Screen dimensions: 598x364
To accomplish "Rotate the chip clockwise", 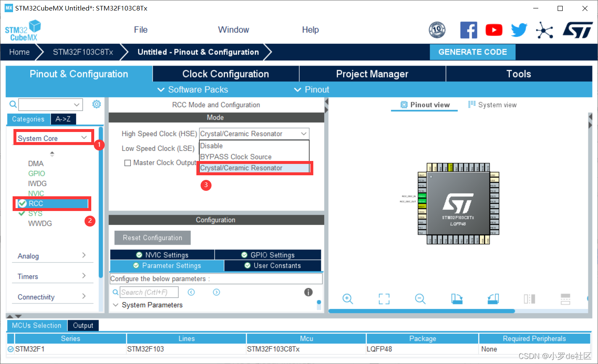I will pyautogui.click(x=457, y=299).
